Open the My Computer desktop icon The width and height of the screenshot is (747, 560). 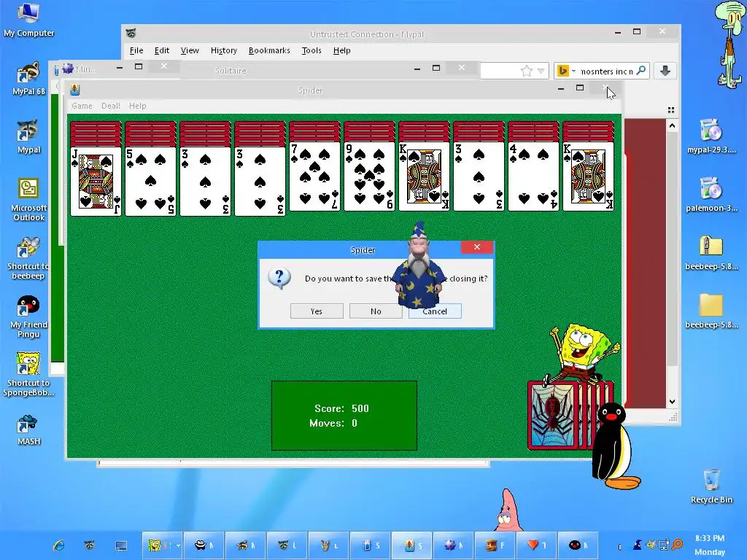[x=28, y=20]
